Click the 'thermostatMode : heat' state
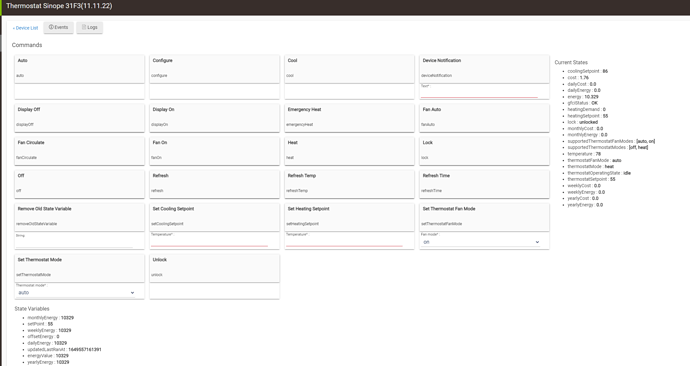This screenshot has width=690, height=366. tap(591, 167)
